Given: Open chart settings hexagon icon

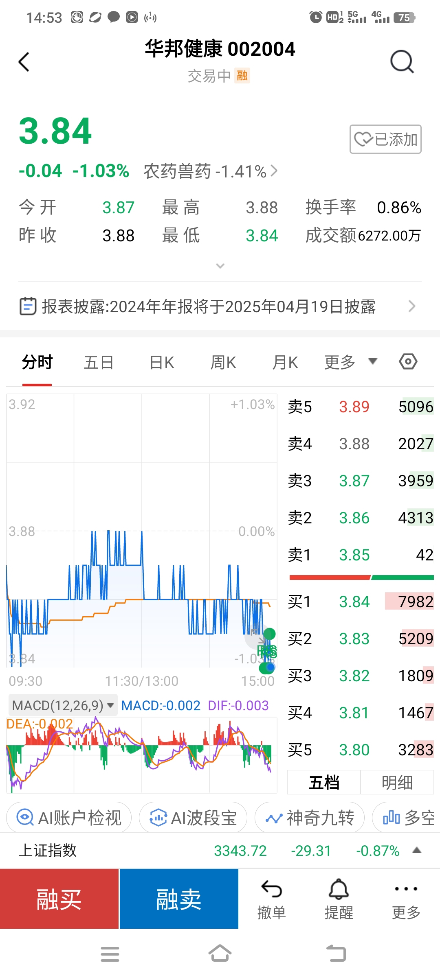Looking at the screenshot, I should click(x=408, y=361).
